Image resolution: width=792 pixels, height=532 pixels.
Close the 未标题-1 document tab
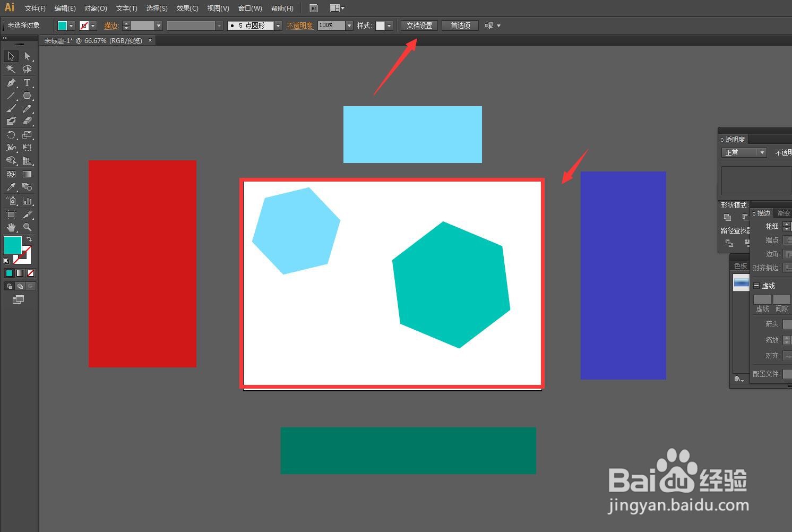click(150, 40)
